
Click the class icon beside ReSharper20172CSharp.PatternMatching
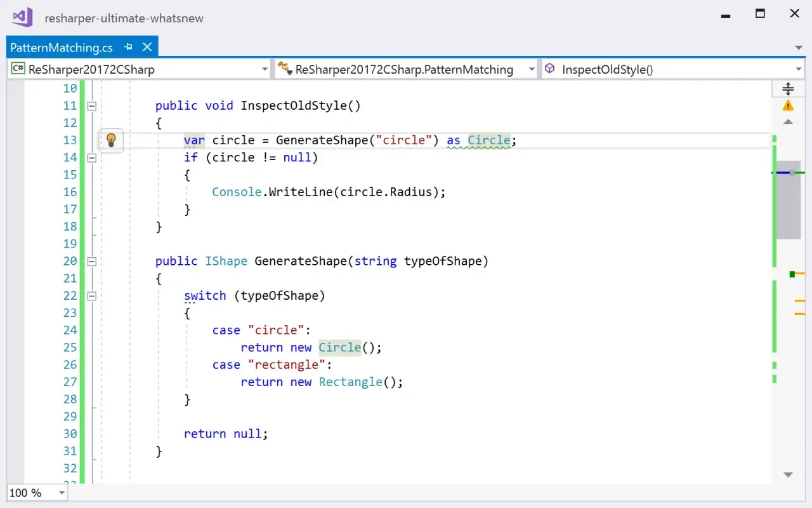tap(285, 69)
